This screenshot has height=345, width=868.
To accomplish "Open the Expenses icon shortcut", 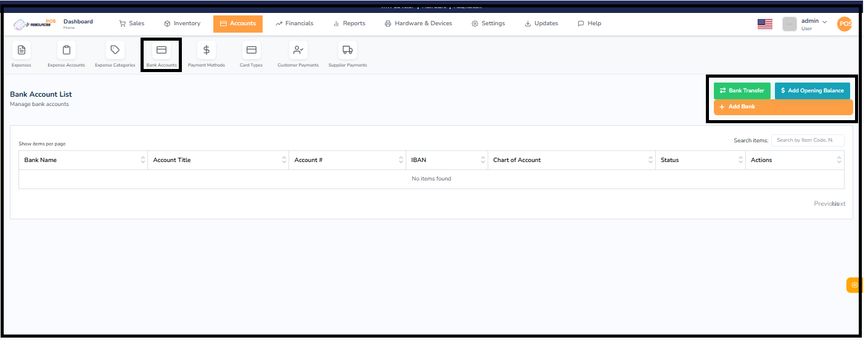I will (22, 50).
